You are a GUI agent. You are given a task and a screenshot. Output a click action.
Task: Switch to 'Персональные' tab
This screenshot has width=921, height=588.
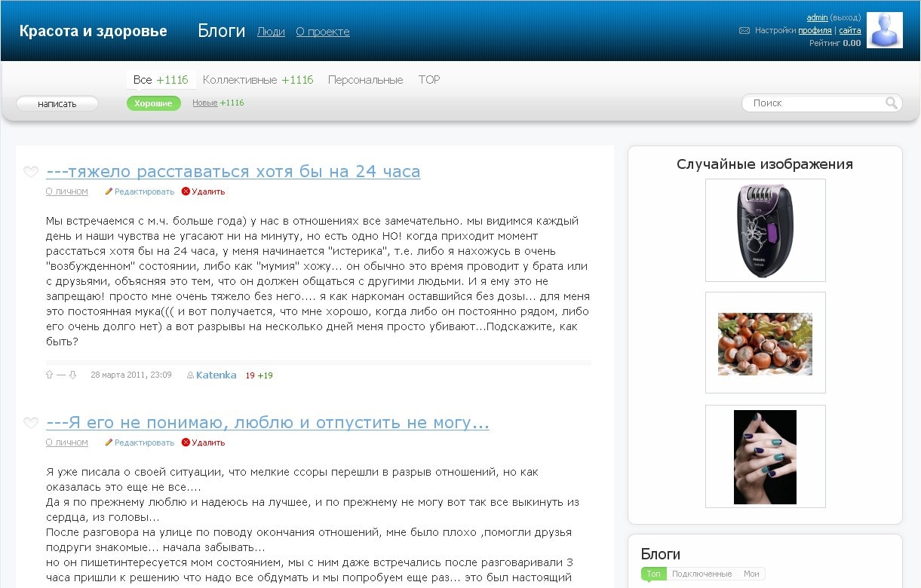click(x=366, y=80)
